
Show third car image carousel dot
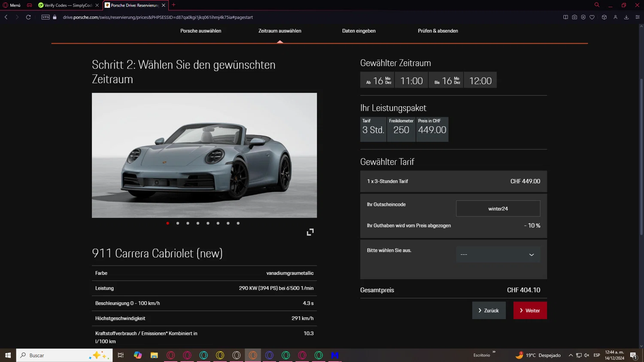pyautogui.click(x=188, y=223)
